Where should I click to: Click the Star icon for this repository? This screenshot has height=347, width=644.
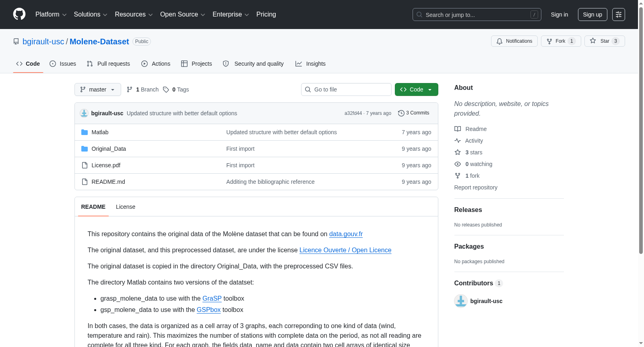[593, 41]
